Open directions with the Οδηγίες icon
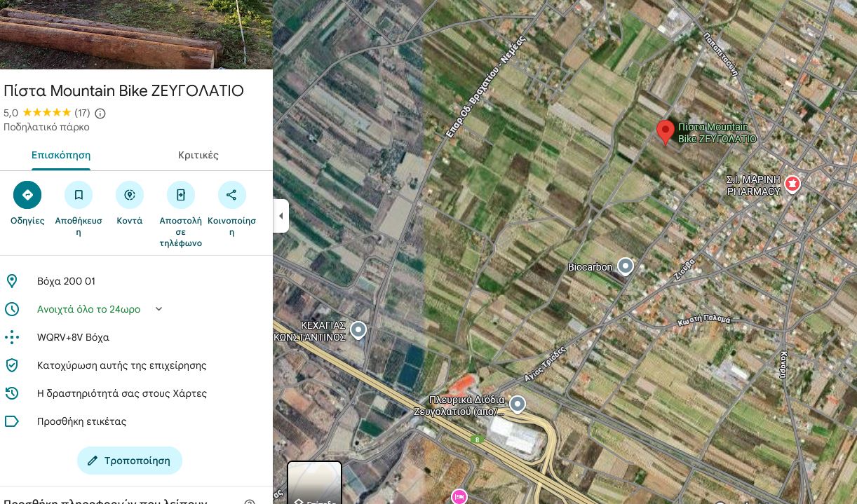 27,195
